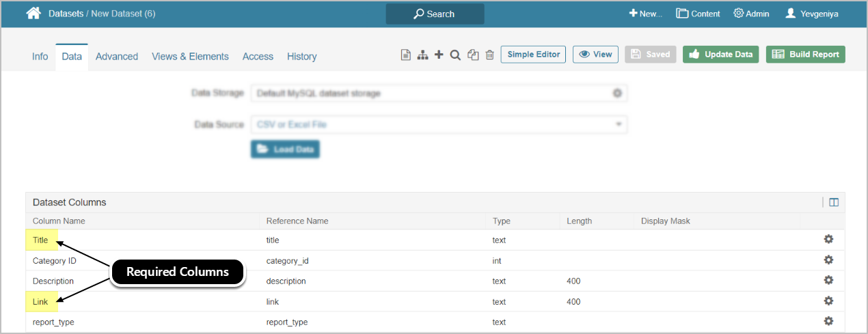This screenshot has height=334, width=868.
Task: Click the document icon in the toolbar
Action: point(405,55)
